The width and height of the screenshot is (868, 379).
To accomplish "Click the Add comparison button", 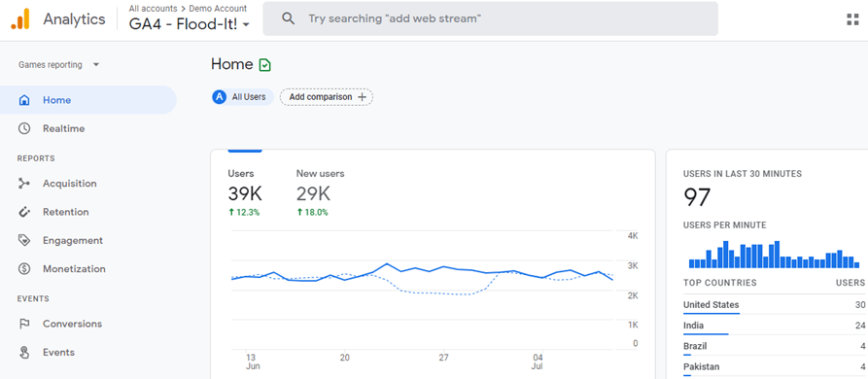I will 326,97.
